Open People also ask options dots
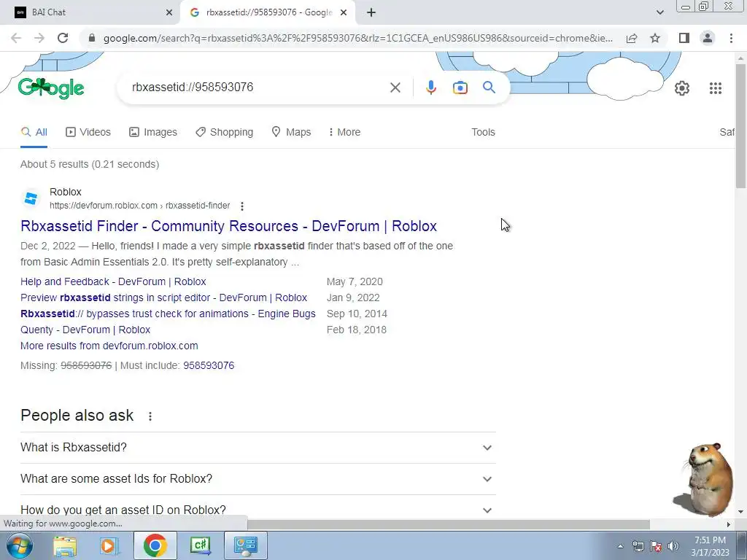Image resolution: width=747 pixels, height=560 pixels. (150, 416)
